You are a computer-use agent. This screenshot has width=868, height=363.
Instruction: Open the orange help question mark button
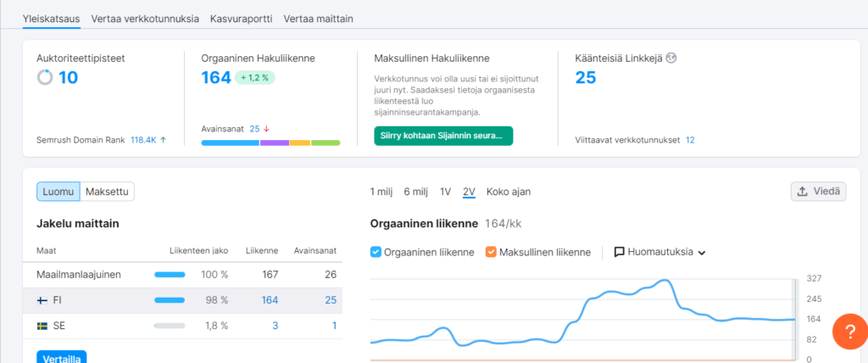tap(851, 332)
